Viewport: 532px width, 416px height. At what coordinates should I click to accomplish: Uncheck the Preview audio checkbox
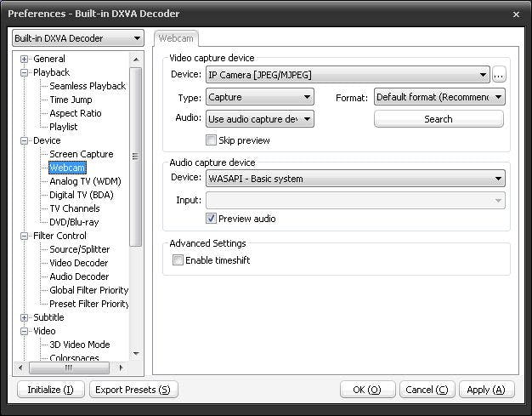211,218
